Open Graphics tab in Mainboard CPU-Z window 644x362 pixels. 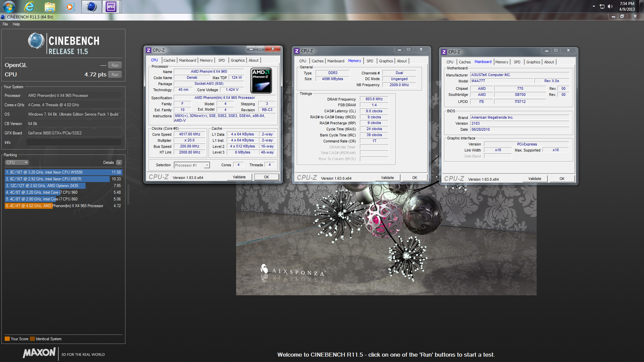[533, 62]
